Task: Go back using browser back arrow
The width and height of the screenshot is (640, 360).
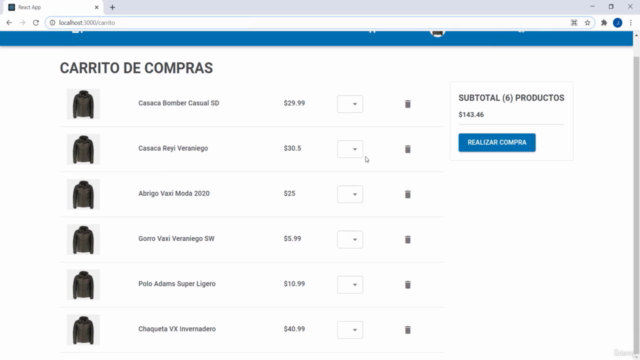Action: click(9, 23)
